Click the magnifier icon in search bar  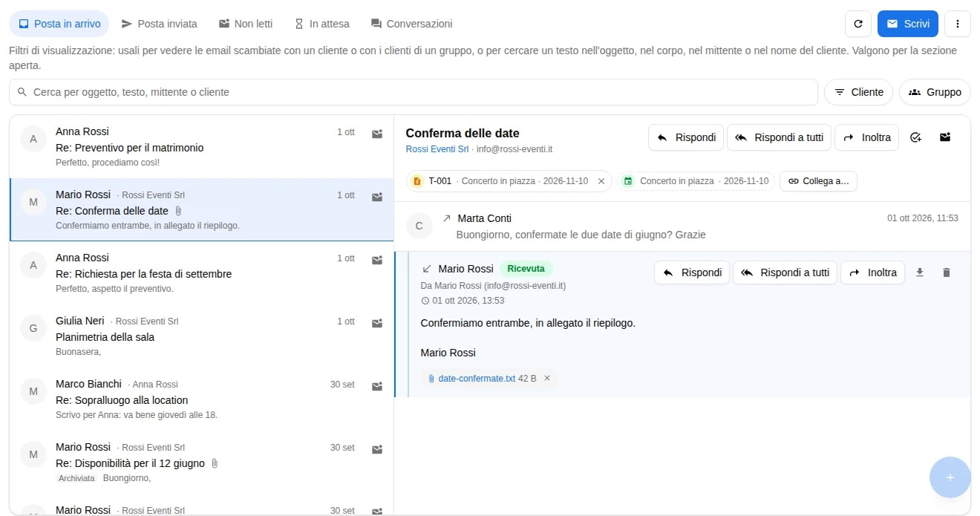(22, 92)
